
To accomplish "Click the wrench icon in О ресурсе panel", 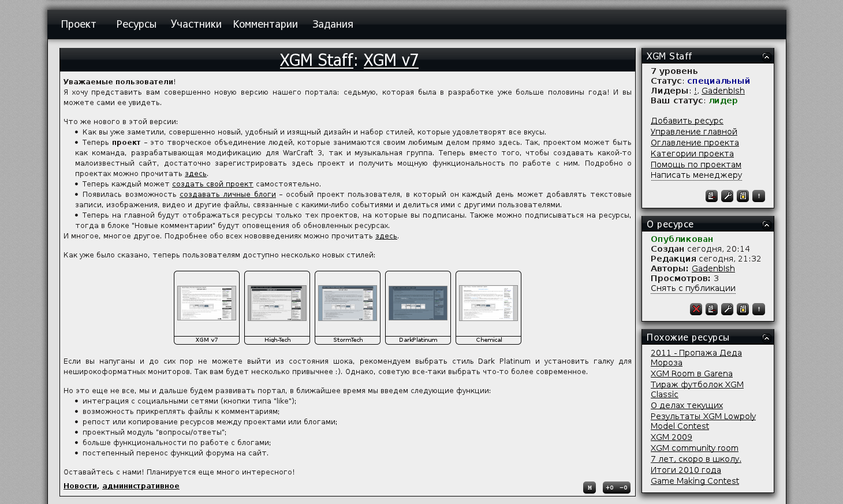I will click(x=727, y=309).
